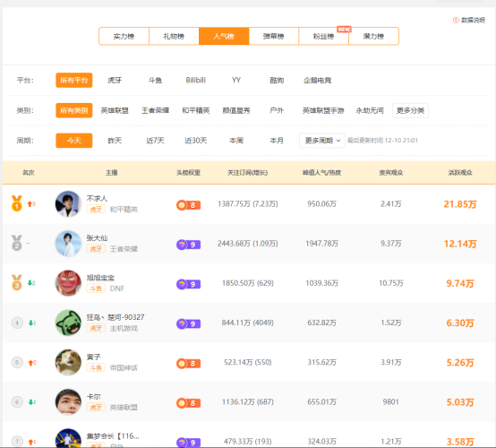Viewport: 496px width, 448px height.
Task: Click the 更多周期 dropdown chevron arrow
Action: 338,141
